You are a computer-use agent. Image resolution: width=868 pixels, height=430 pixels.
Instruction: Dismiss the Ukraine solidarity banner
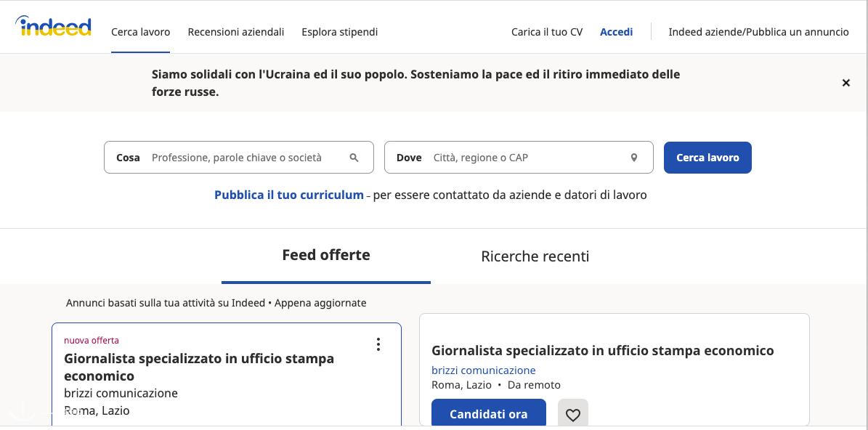(846, 83)
